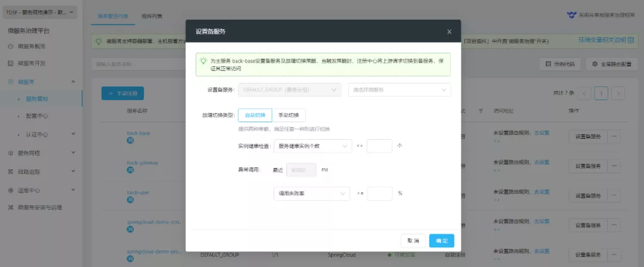The height and width of the screenshot is (267, 644).
Task: Click the 取消 button in the dialog
Action: (413, 241)
